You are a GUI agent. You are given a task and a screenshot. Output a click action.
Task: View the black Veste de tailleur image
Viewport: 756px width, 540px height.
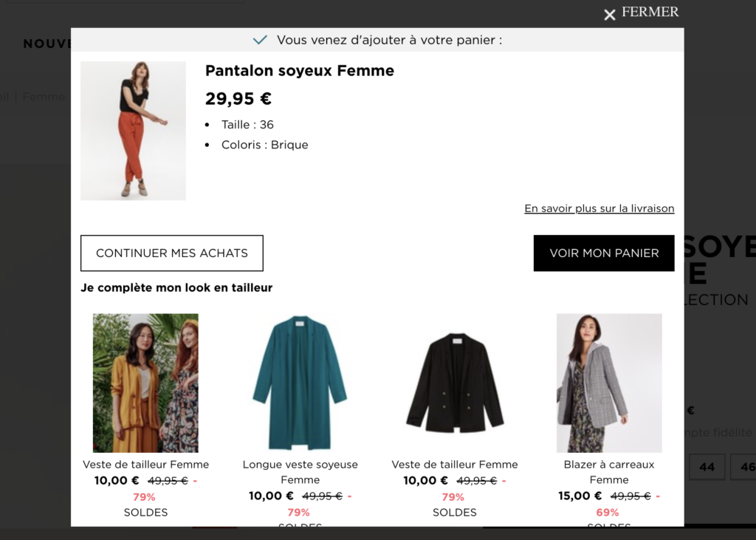tap(455, 383)
